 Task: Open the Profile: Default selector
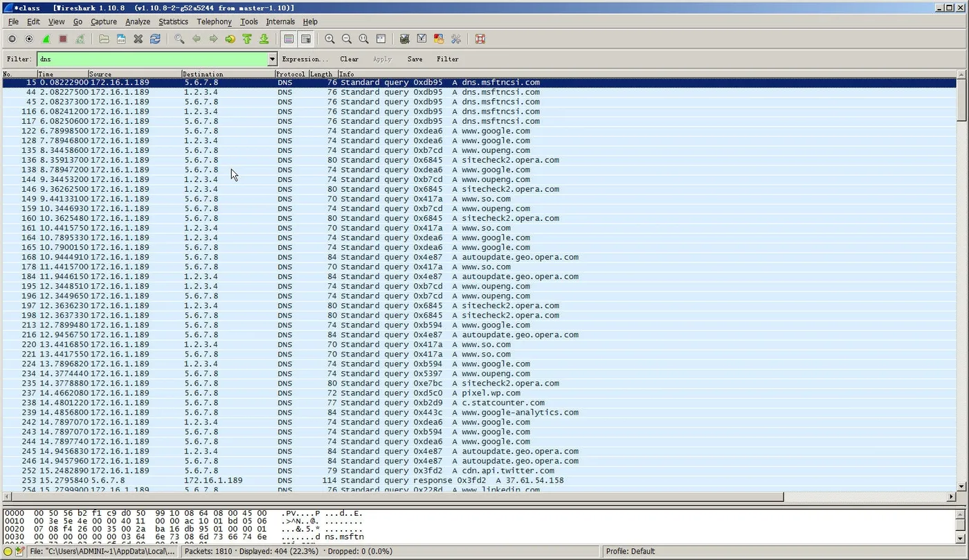630,552
